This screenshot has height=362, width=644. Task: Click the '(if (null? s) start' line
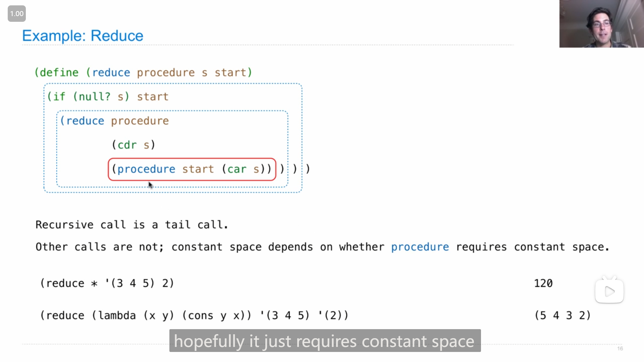[x=107, y=97]
